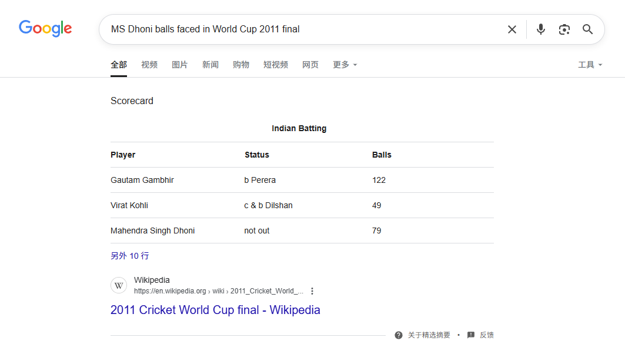Screen dimensions: 625x364
Task: Click the Google logo
Action: pyautogui.click(x=45, y=28)
